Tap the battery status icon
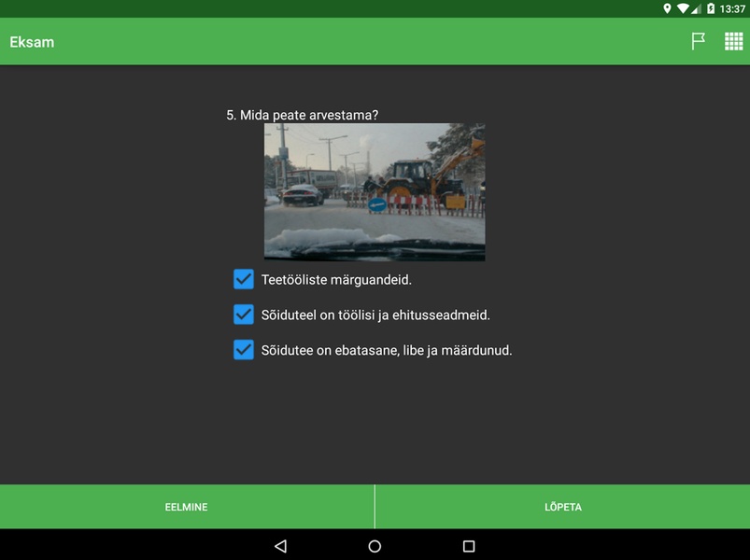Screen dimensions: 750x560 pos(710,8)
